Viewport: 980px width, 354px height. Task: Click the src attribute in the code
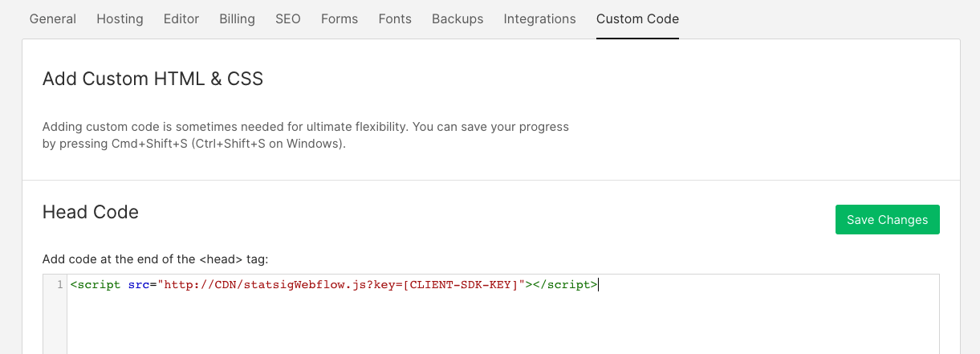[139, 284]
